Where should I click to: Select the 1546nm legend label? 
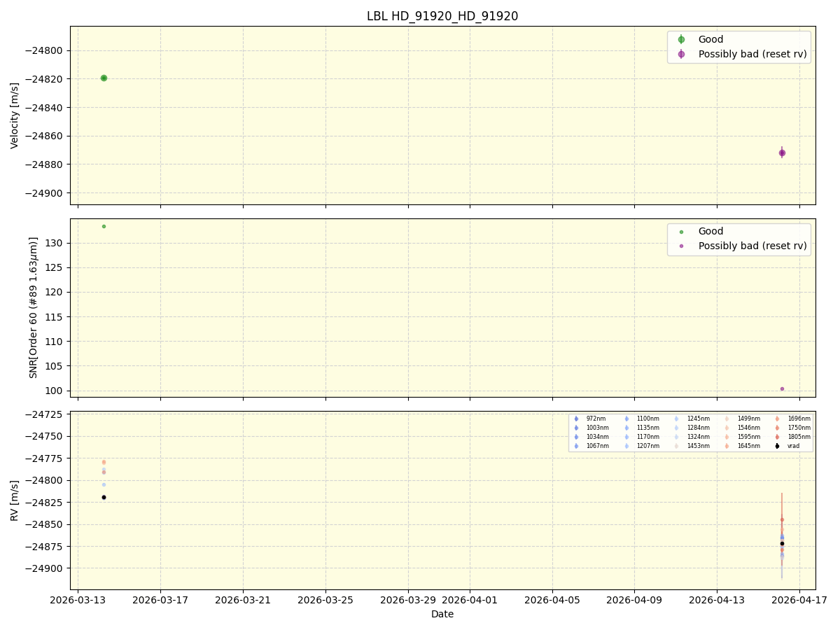pyautogui.click(x=748, y=428)
